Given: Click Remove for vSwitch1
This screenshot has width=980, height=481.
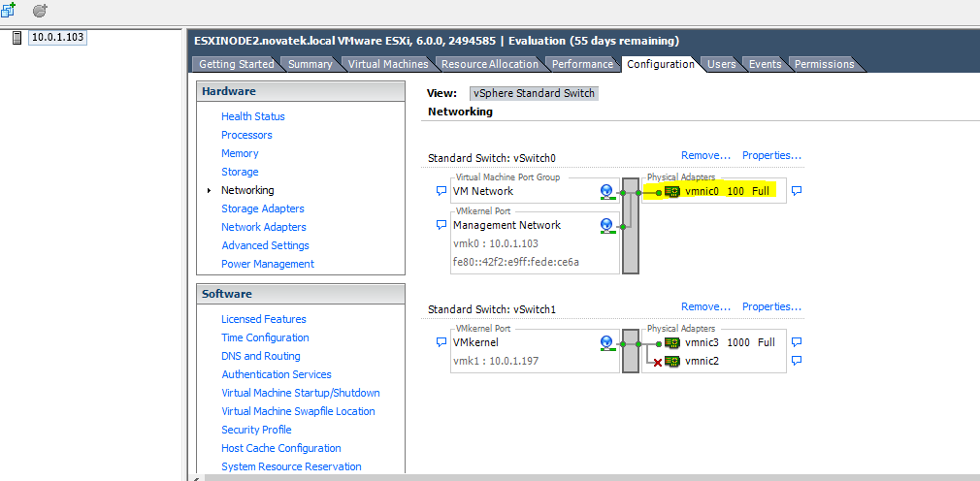Looking at the screenshot, I should click(x=705, y=306).
